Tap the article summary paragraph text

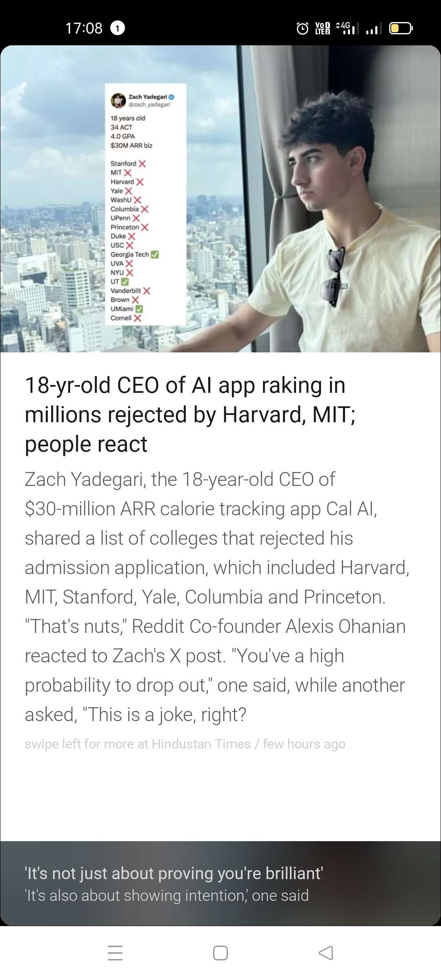point(216,597)
